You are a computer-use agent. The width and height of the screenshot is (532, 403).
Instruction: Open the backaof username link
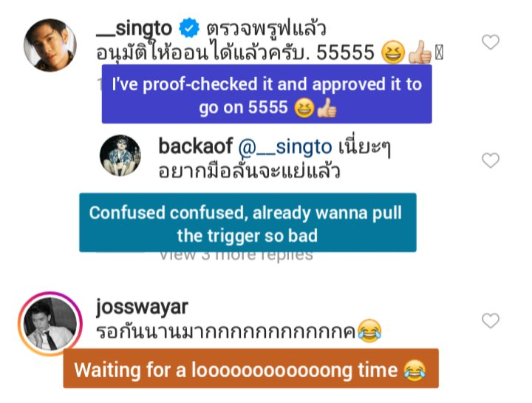tap(196, 146)
